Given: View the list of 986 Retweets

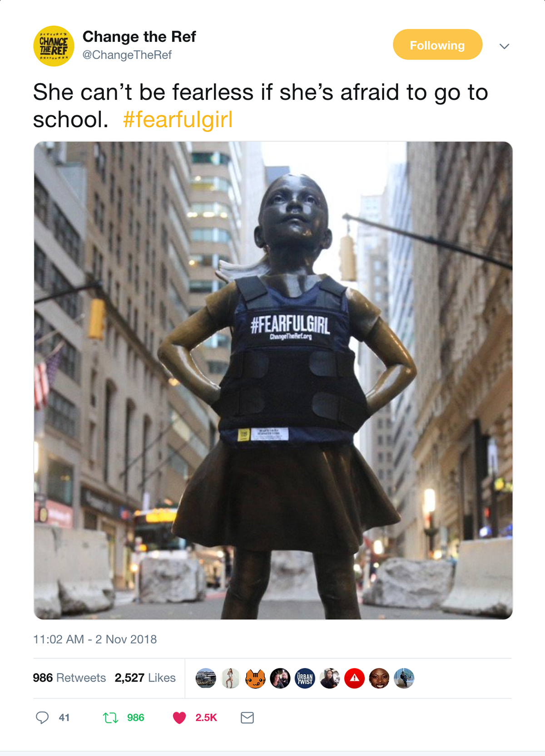Looking at the screenshot, I should (x=69, y=677).
